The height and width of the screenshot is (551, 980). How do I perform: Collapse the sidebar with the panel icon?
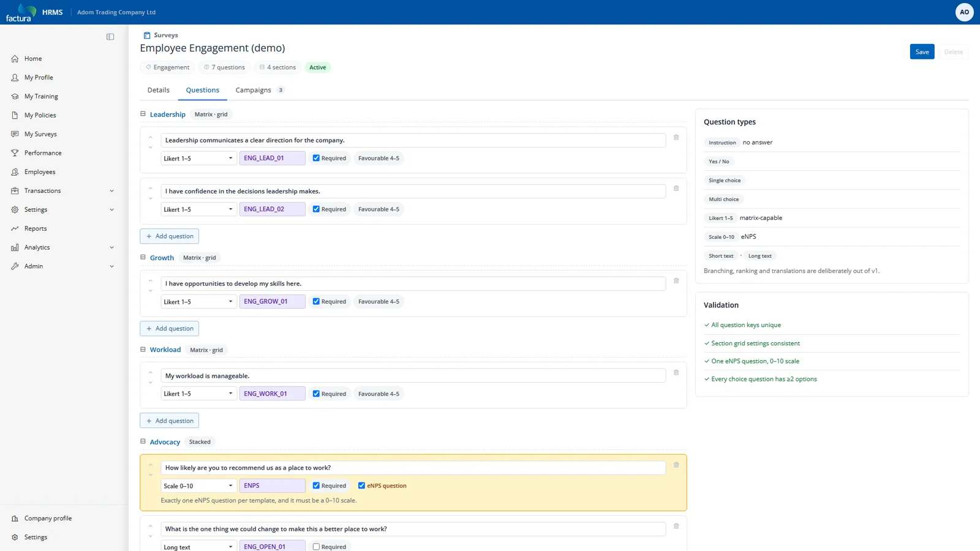click(x=110, y=37)
